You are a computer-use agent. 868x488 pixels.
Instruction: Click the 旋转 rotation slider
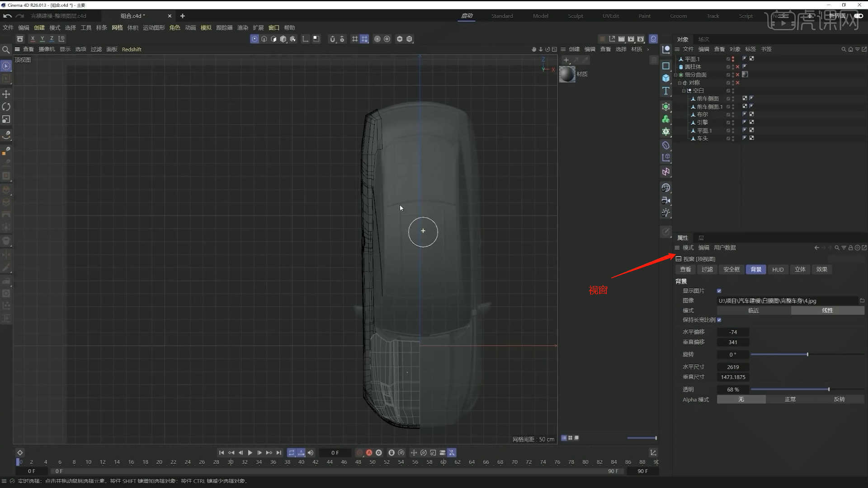807,354
